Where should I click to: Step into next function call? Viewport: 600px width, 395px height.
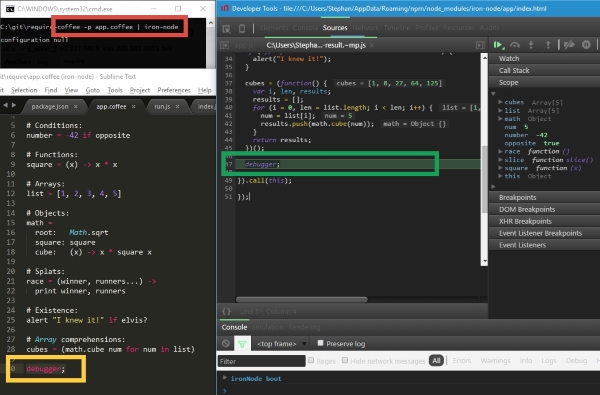[531, 45]
